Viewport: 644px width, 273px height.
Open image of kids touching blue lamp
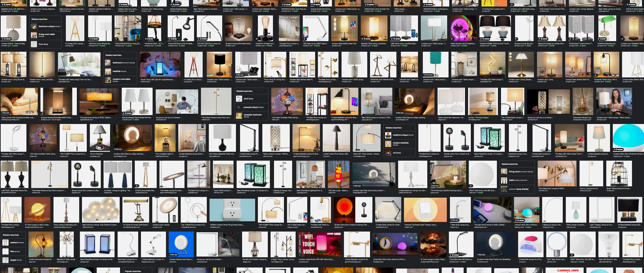click(x=160, y=64)
